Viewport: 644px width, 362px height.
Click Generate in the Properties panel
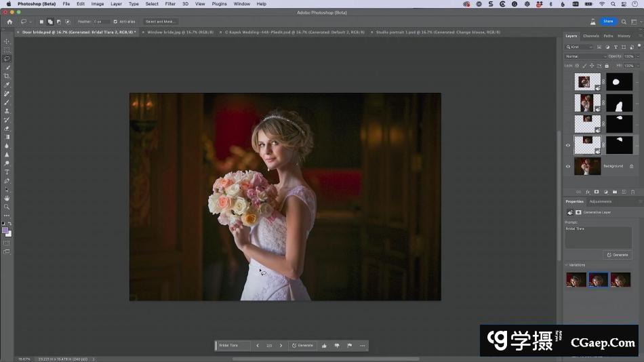(x=618, y=255)
